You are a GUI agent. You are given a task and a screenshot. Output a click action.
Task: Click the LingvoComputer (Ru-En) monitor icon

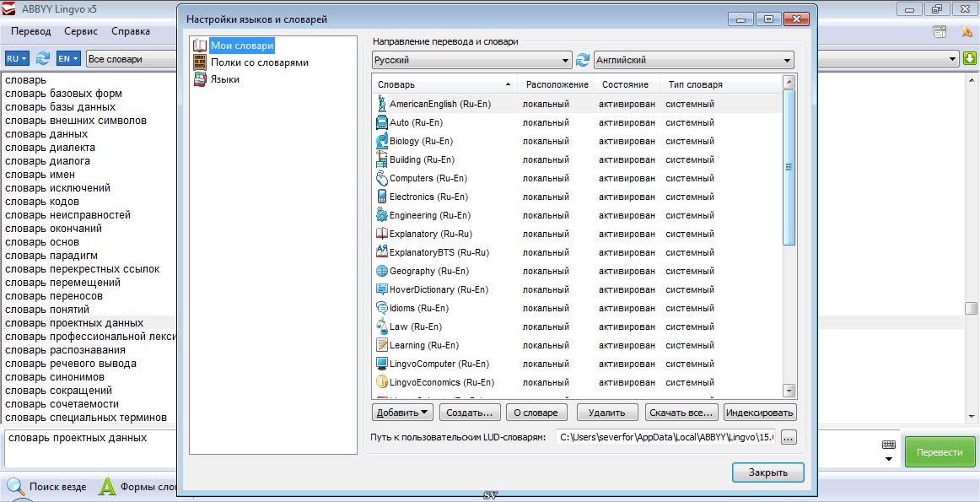(382, 364)
